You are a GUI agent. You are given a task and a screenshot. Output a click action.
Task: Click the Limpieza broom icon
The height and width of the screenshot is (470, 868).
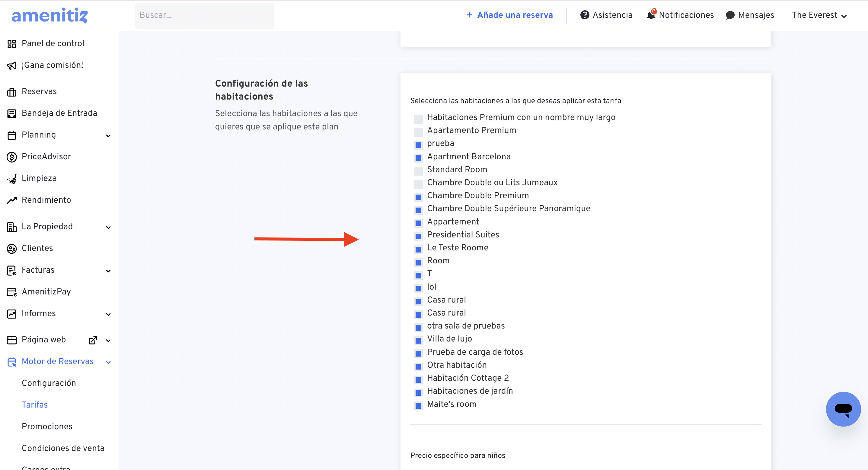(12, 179)
